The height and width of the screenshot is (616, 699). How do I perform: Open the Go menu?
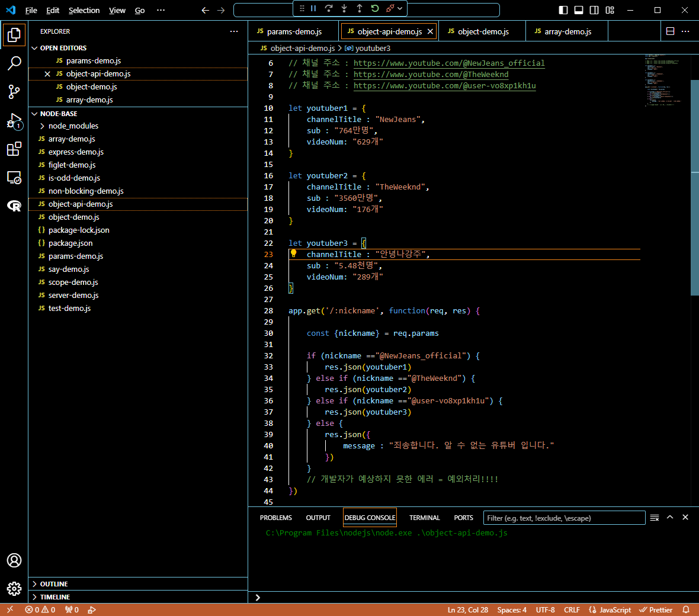coord(140,10)
